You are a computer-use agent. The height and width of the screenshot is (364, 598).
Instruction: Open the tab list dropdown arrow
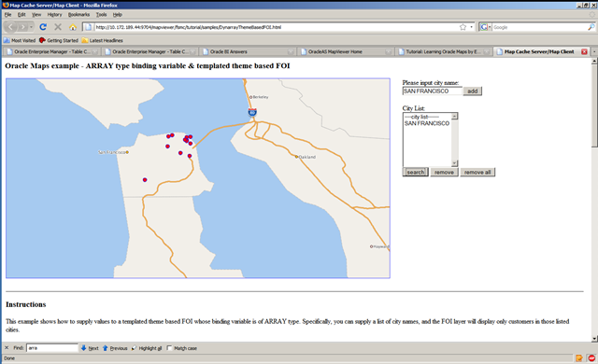tap(594, 51)
